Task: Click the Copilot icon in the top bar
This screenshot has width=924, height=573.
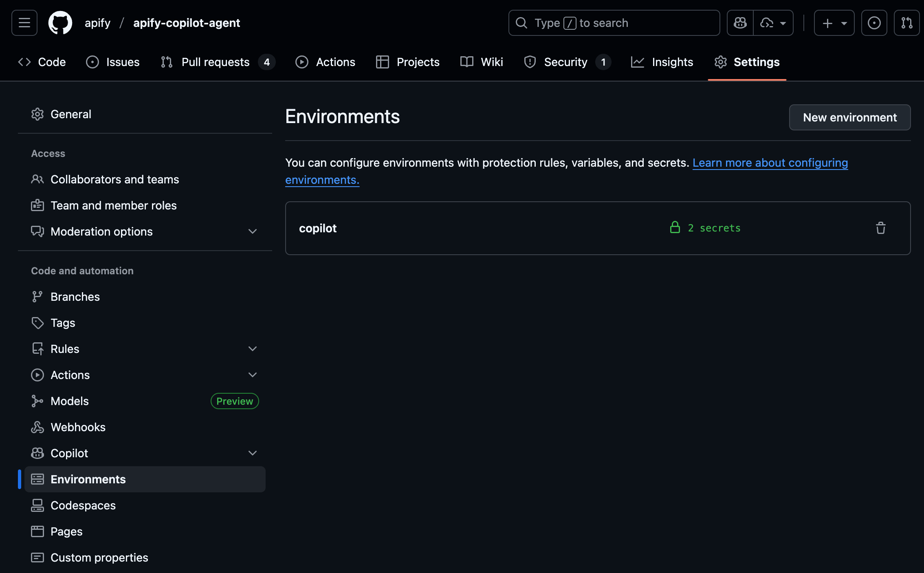Action: point(739,22)
